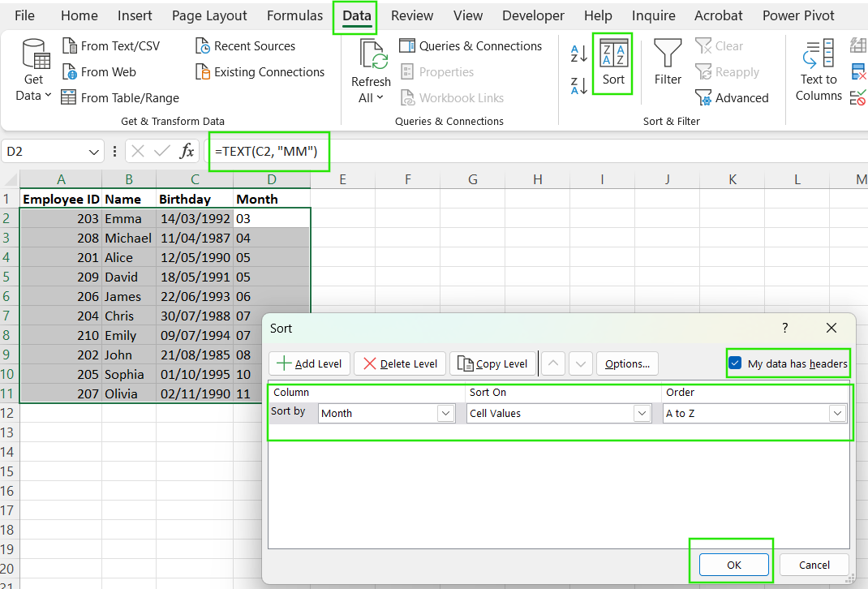Toggle My data has headers checkbox
Screen dimensions: 868x589
735,363
